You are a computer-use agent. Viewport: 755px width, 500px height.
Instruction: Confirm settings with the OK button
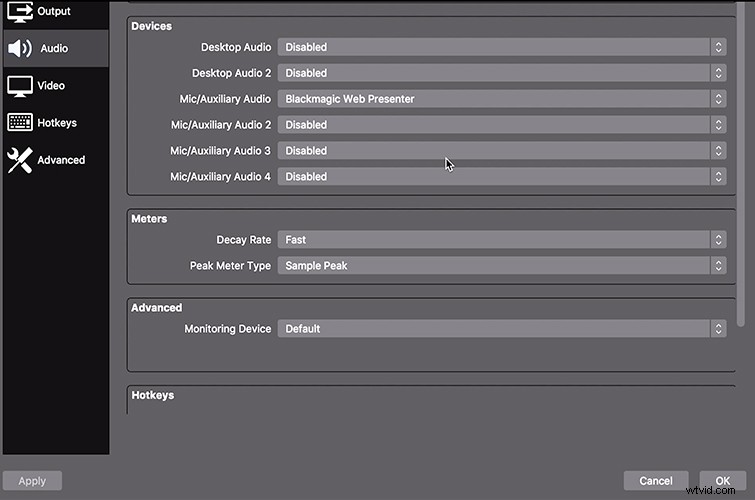(723, 481)
